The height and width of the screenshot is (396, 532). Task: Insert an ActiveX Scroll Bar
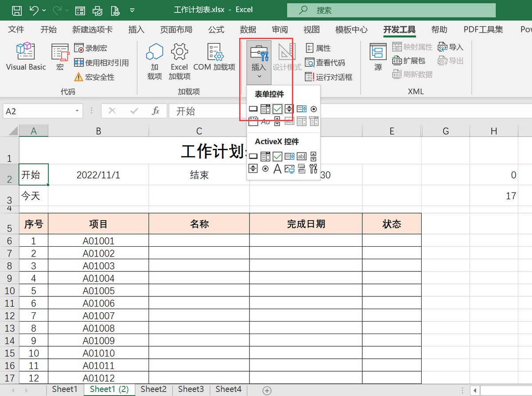pyautogui.click(x=313, y=156)
